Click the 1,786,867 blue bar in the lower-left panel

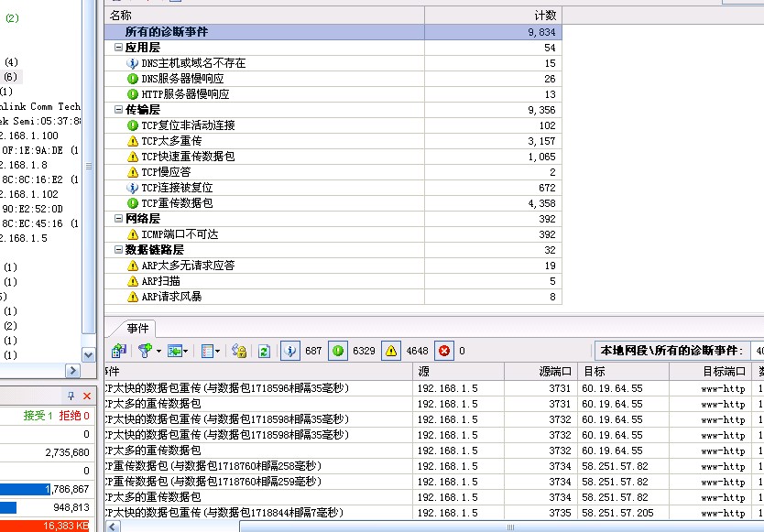[25, 489]
